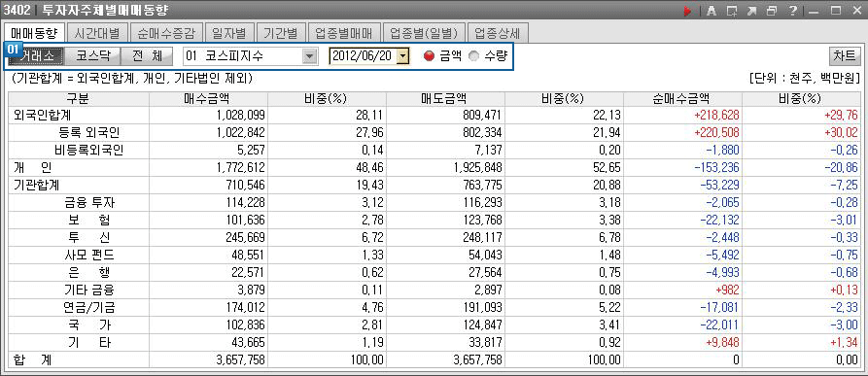868x376 pixels.
Task: Click the add-window icon in title bar
Action: point(732,11)
